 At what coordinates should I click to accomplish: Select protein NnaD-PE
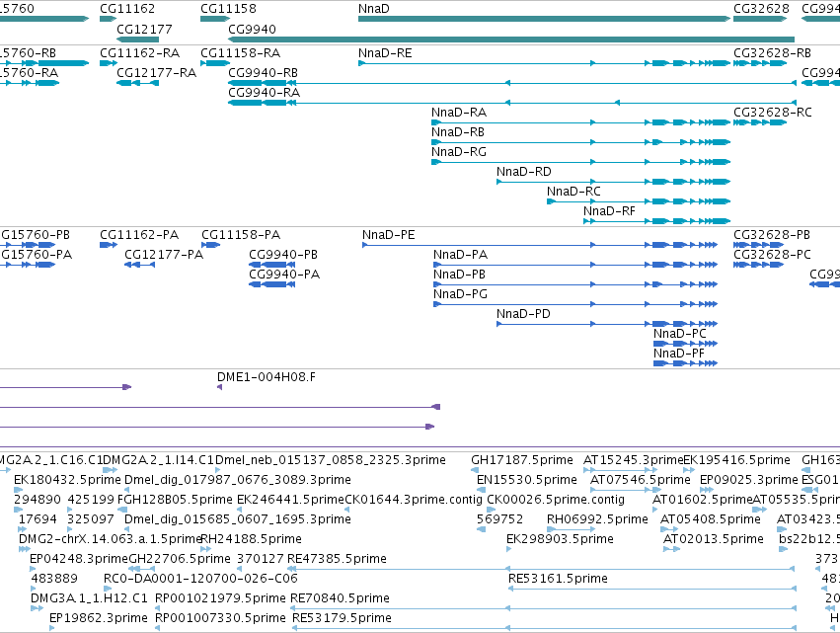pyautogui.click(x=540, y=245)
